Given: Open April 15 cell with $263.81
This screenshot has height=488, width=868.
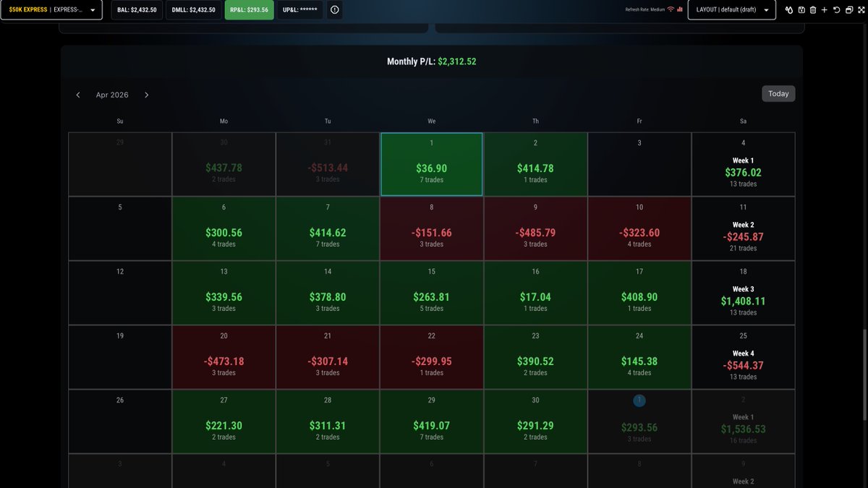Looking at the screenshot, I should pyautogui.click(x=432, y=293).
